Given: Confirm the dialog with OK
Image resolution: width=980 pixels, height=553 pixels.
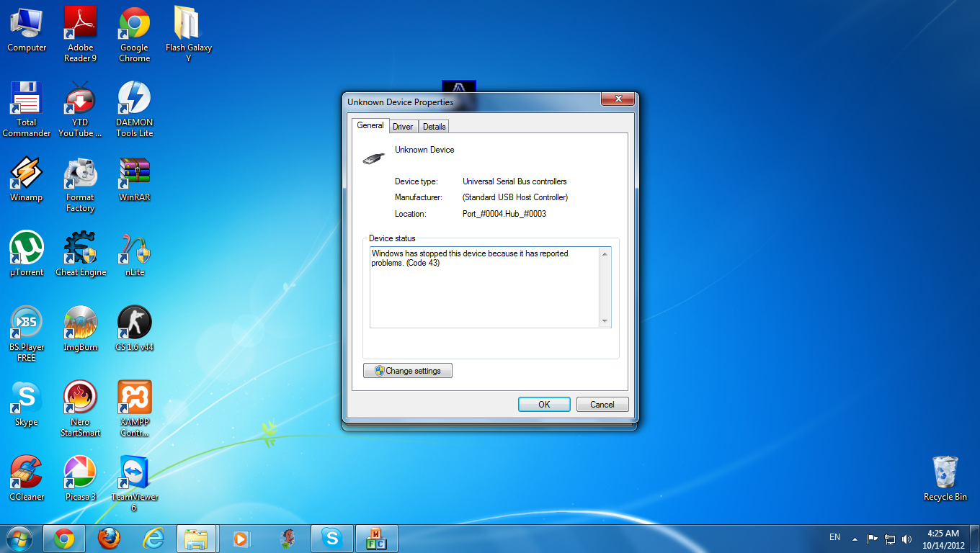Looking at the screenshot, I should 544,405.
